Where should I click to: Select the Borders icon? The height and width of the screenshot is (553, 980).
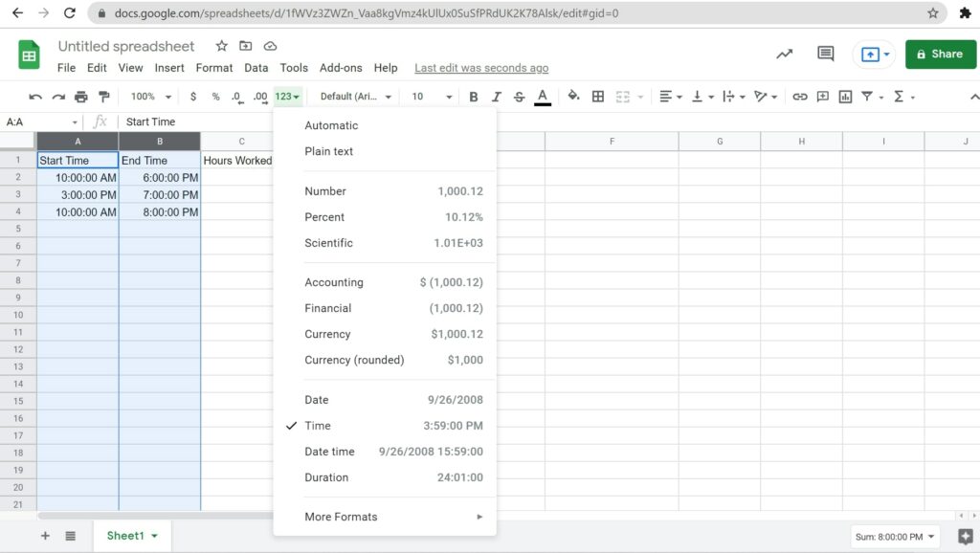pos(598,97)
